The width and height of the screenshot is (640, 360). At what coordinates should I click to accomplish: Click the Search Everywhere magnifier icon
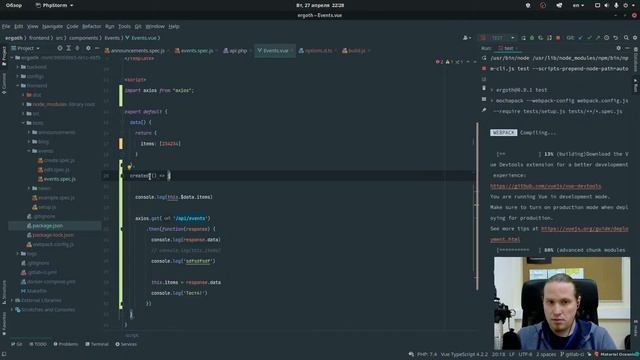(626, 38)
